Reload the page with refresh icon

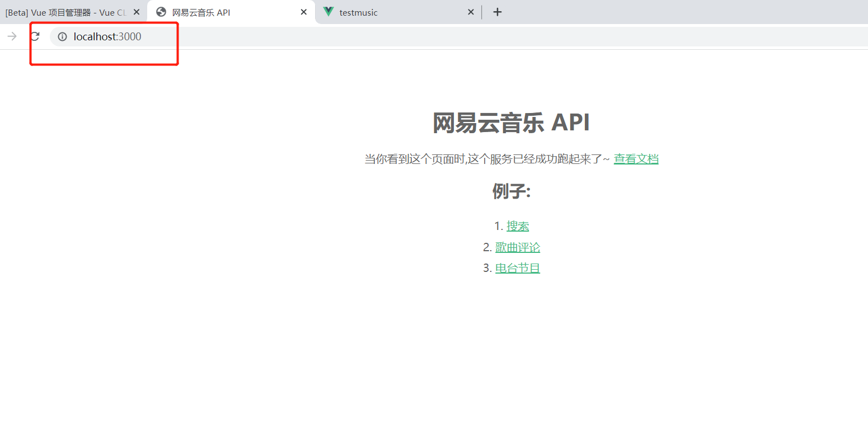(x=35, y=36)
